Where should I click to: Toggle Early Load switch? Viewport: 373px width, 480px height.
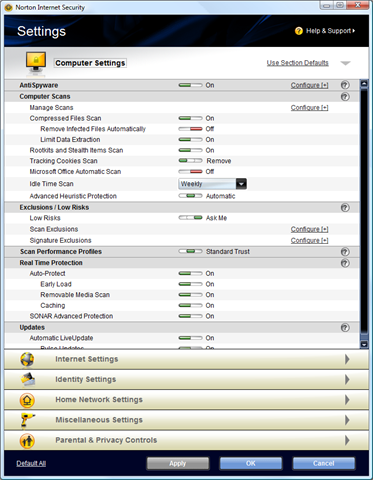tap(190, 284)
